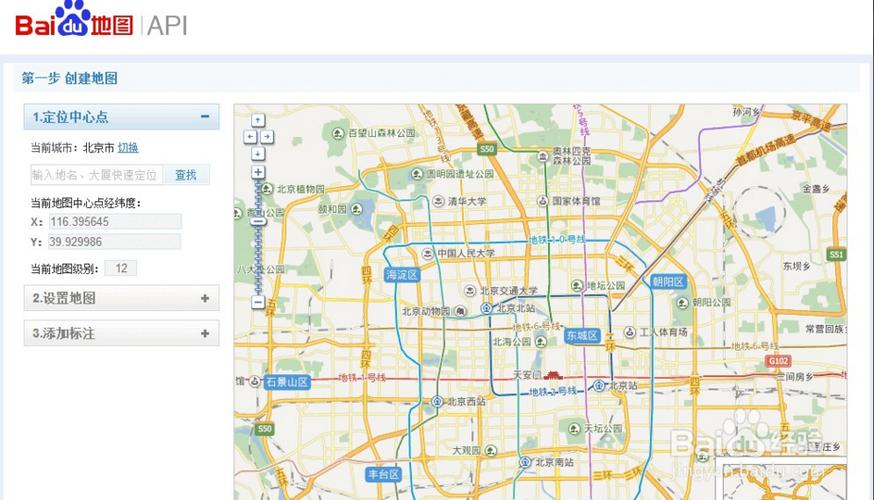
Task: Click the 天坛公园 icon
Action: click(575, 429)
